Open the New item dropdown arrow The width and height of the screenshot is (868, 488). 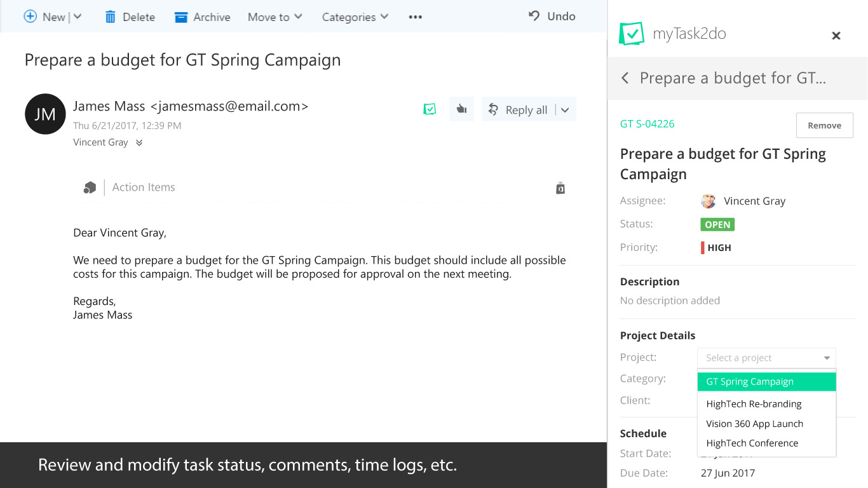coord(78,17)
